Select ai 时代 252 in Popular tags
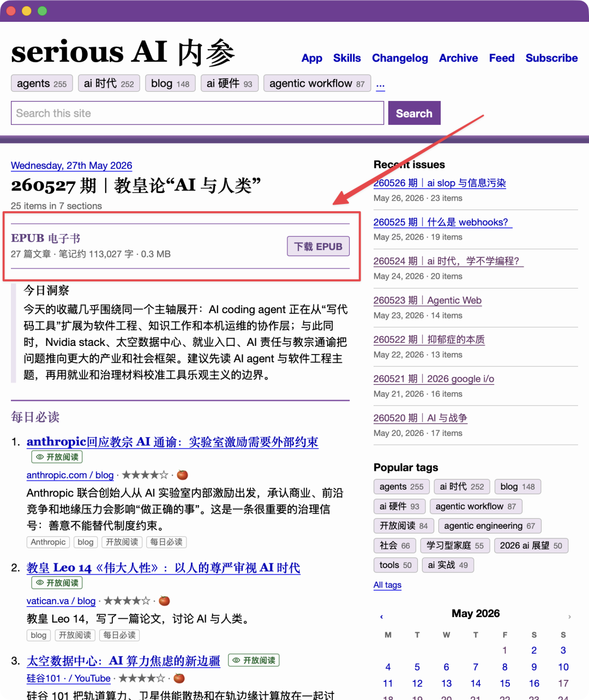The image size is (589, 700). tap(462, 487)
